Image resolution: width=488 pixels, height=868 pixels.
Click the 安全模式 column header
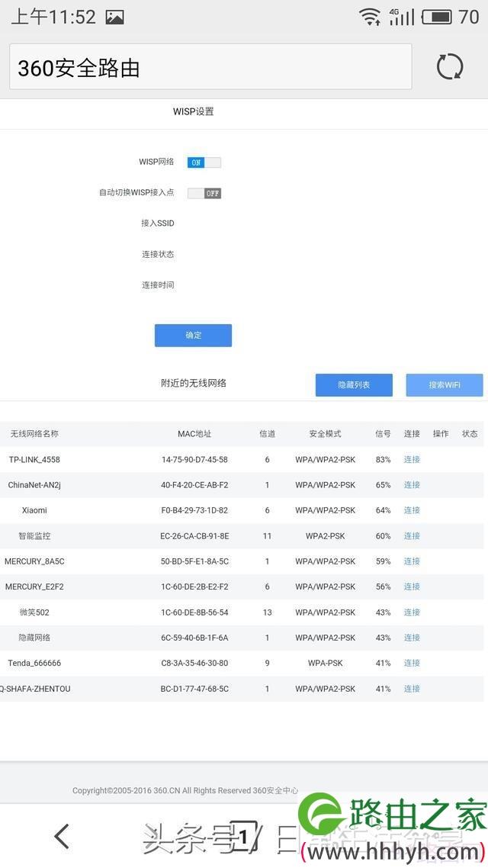click(326, 434)
